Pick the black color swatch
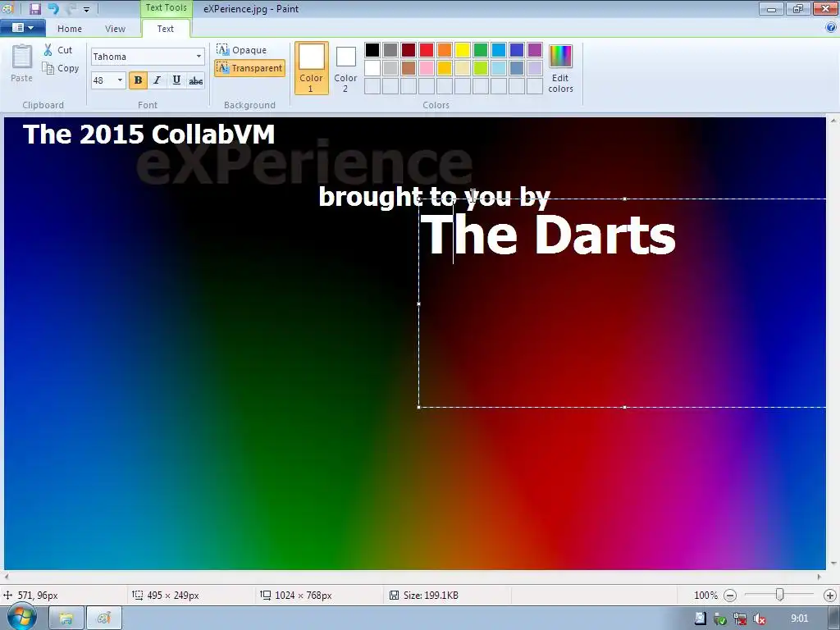This screenshot has width=840, height=630. tap(372, 50)
